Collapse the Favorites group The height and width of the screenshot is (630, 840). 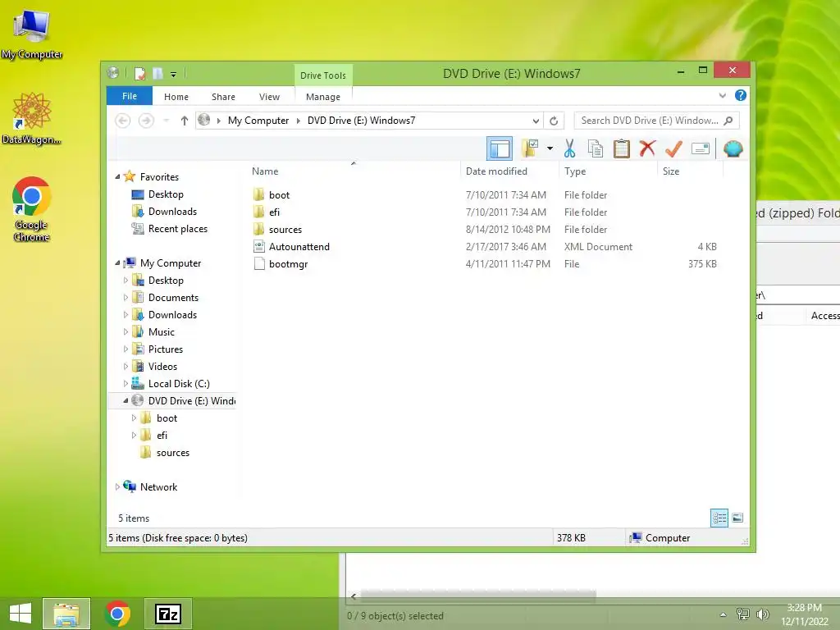coord(117,177)
